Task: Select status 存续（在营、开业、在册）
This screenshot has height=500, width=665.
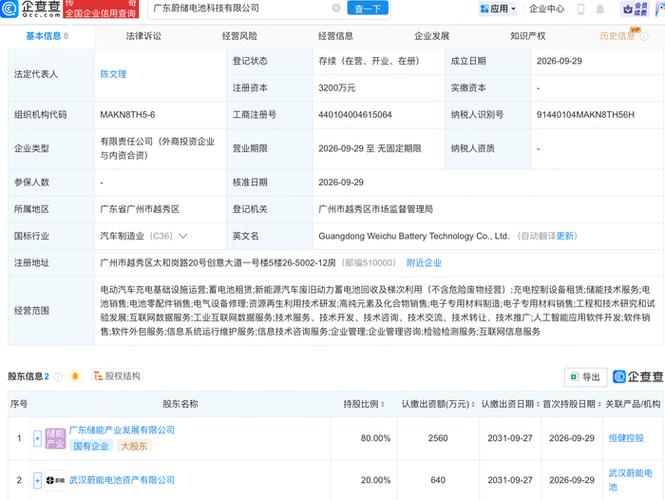Action: click(x=369, y=61)
